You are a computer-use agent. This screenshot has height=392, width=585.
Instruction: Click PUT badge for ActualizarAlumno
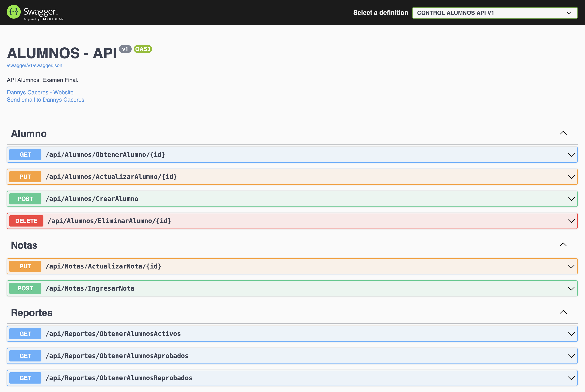25,177
